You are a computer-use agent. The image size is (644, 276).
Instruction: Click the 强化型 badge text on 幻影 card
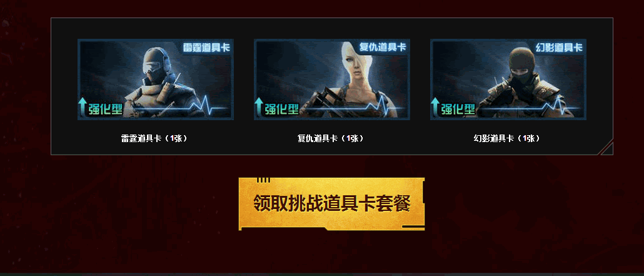click(456, 110)
